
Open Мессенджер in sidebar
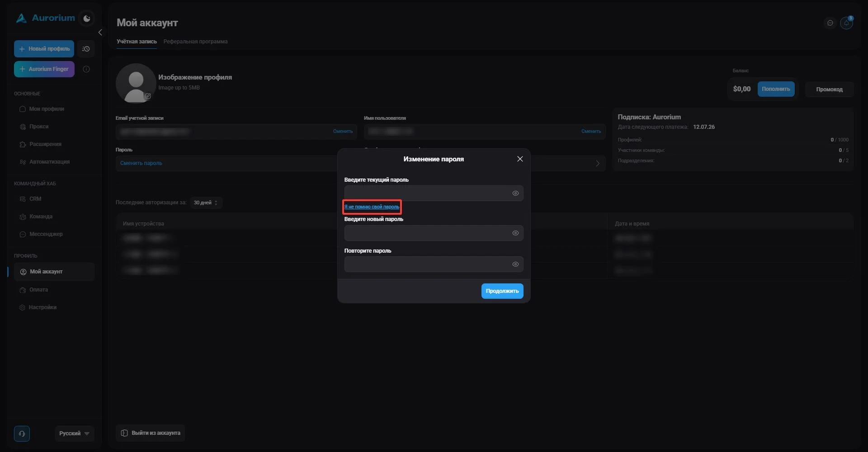[41, 234]
